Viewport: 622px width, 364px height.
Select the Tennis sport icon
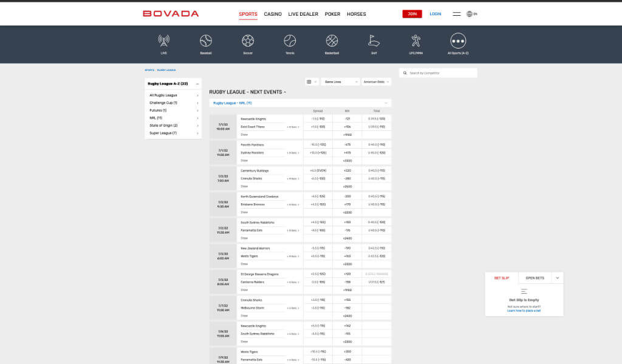(x=290, y=41)
